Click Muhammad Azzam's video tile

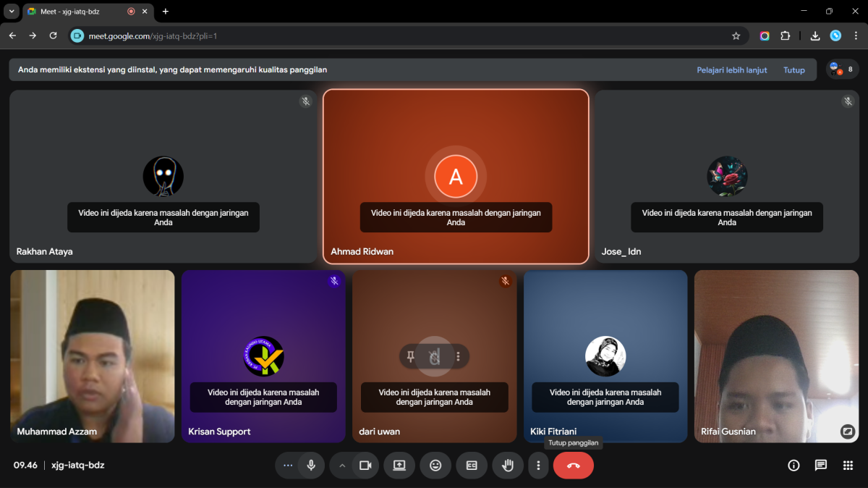point(93,356)
